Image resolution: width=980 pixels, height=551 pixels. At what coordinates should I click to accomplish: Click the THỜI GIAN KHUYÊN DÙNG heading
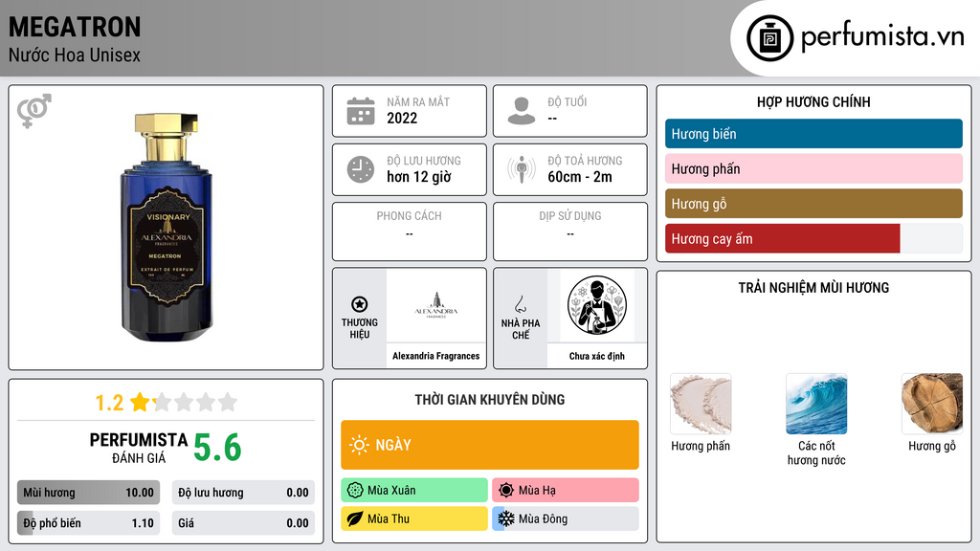click(x=490, y=399)
